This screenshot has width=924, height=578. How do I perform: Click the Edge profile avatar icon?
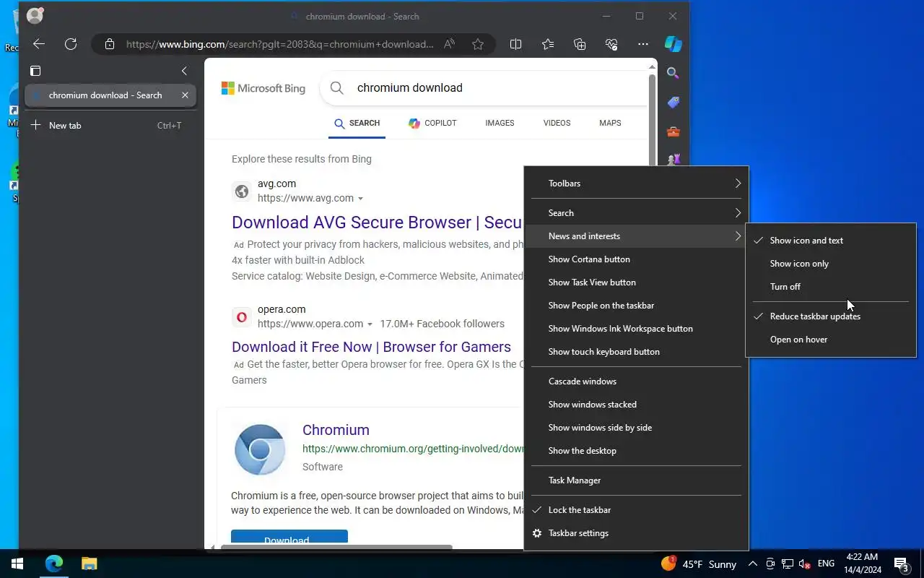(x=35, y=16)
